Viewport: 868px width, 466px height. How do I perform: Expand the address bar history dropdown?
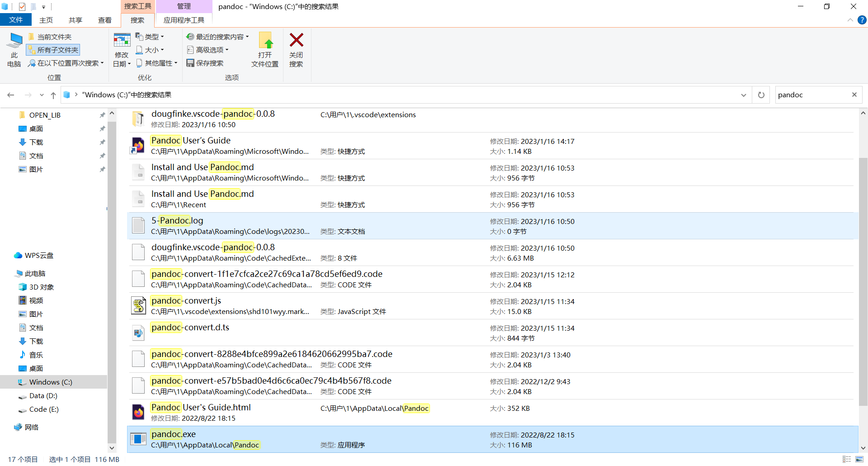743,95
